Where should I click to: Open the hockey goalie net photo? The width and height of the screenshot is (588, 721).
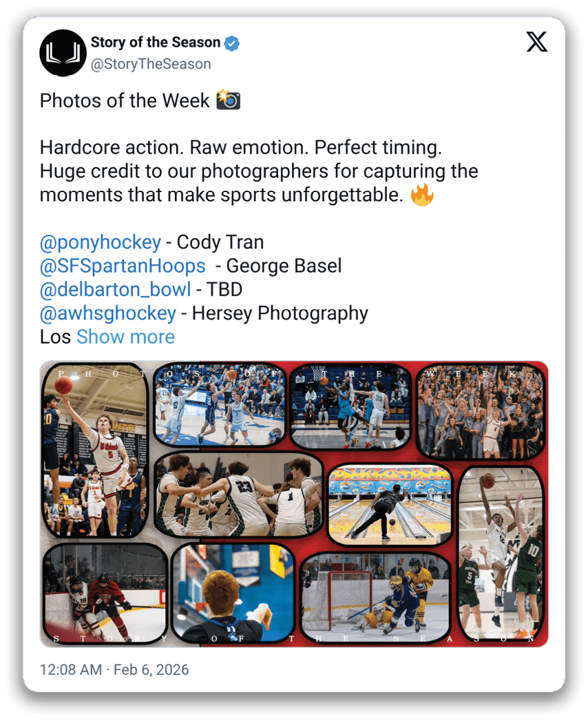click(376, 598)
